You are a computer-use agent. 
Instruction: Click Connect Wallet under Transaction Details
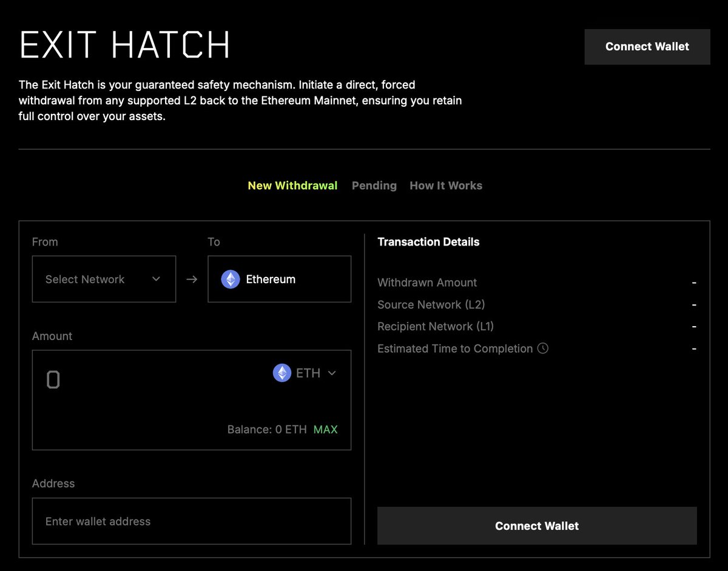(537, 526)
